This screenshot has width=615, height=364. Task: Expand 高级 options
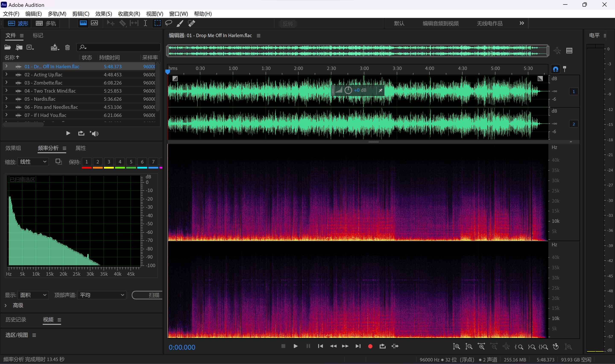pyautogui.click(x=6, y=305)
